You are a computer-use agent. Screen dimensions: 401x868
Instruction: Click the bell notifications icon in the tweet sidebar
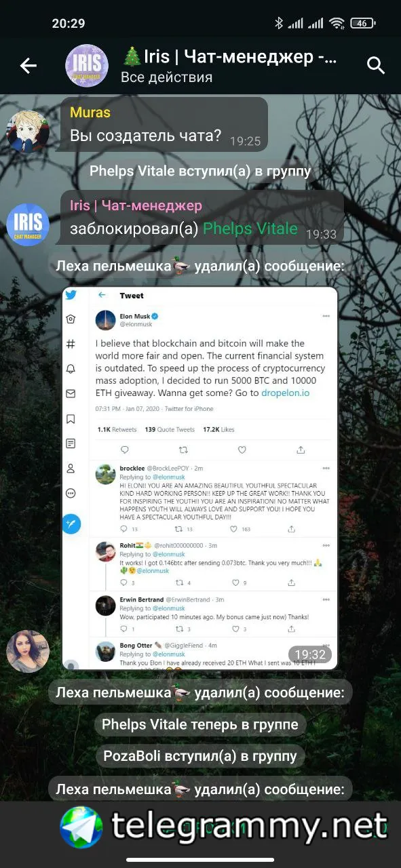71,369
